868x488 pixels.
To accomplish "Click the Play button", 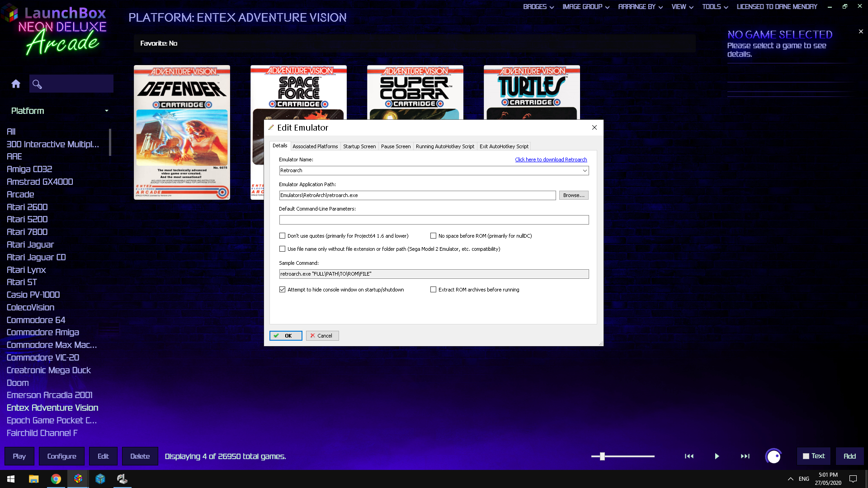I will tap(19, 456).
